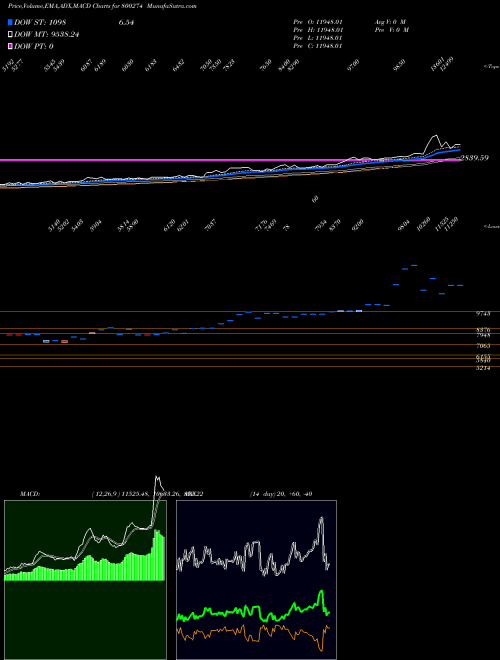Click the 9850 tops label
Screen dimensions: 500x660
399,66
